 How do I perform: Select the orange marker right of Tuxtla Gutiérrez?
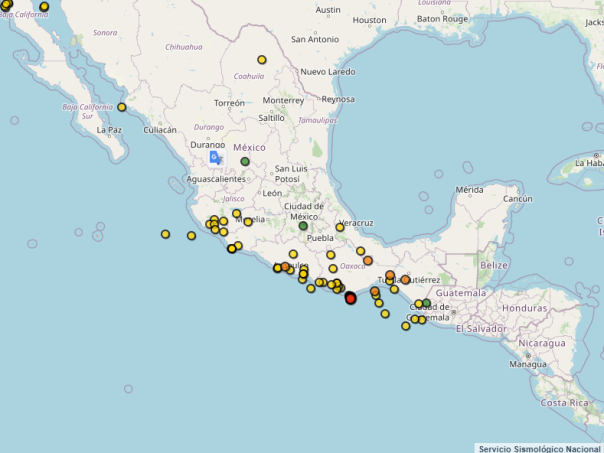pos(405,280)
